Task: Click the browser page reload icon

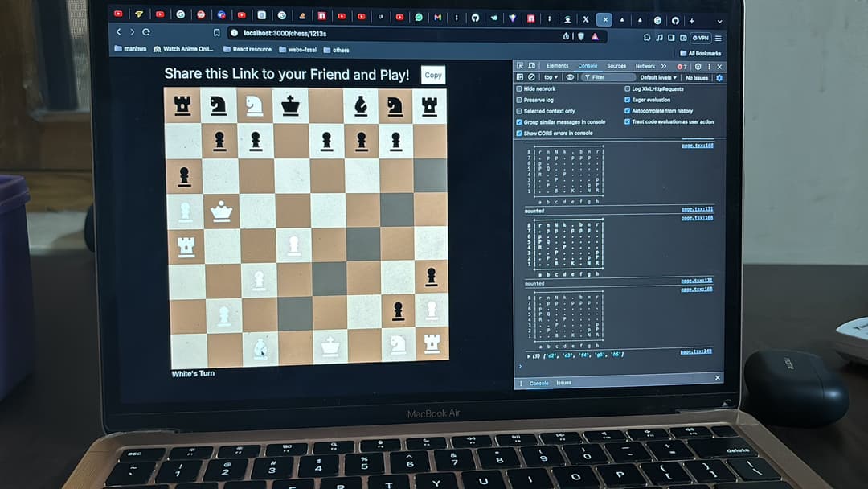Action: click(145, 32)
